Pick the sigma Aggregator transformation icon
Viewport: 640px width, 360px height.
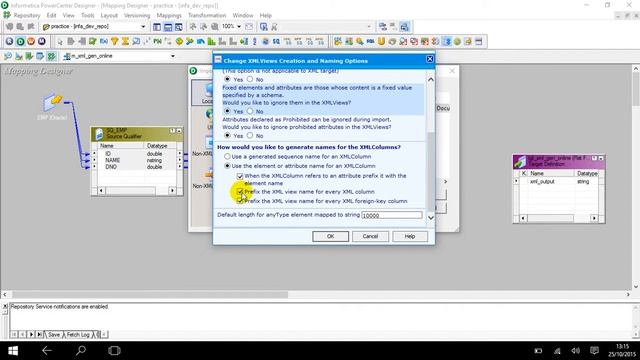pos(125,42)
